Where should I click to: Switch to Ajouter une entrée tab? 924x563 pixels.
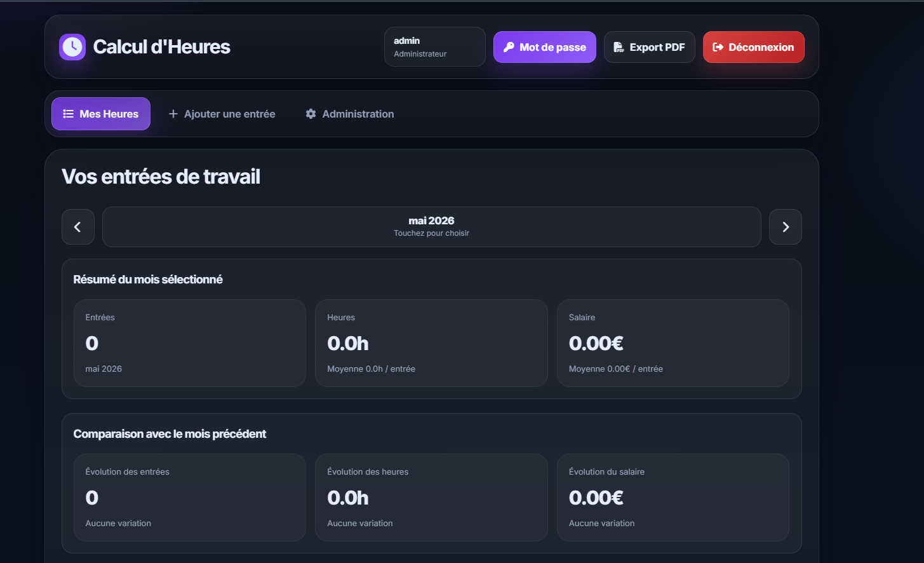click(x=222, y=114)
